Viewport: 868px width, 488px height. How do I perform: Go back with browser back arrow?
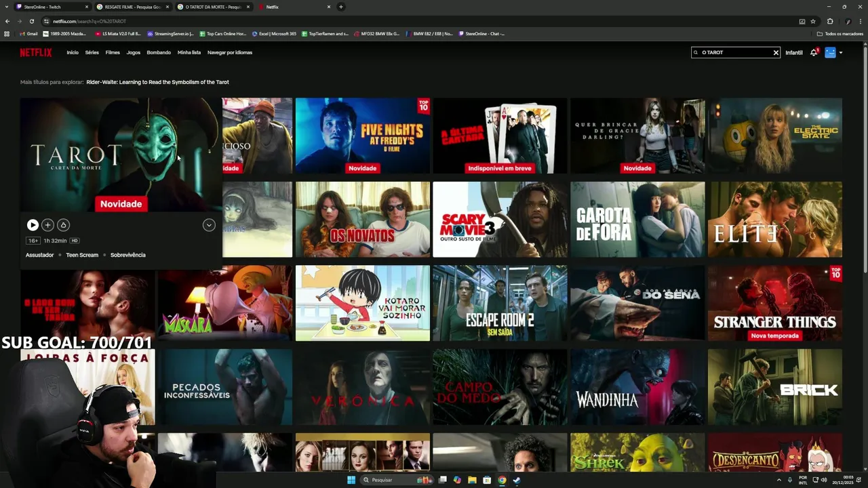[x=7, y=21]
